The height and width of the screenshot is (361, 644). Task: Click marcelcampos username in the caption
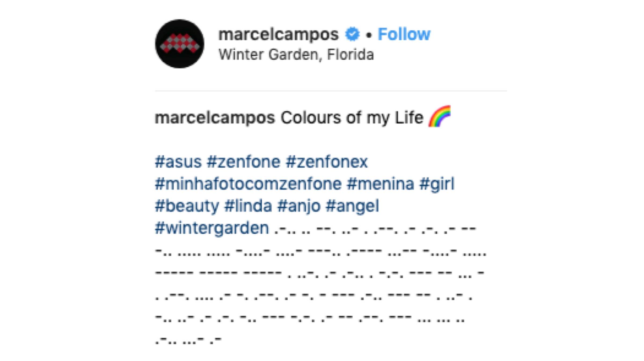tap(215, 118)
